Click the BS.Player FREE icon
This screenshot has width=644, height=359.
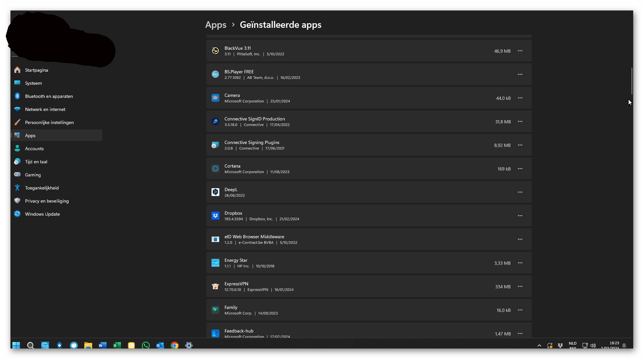[215, 75]
